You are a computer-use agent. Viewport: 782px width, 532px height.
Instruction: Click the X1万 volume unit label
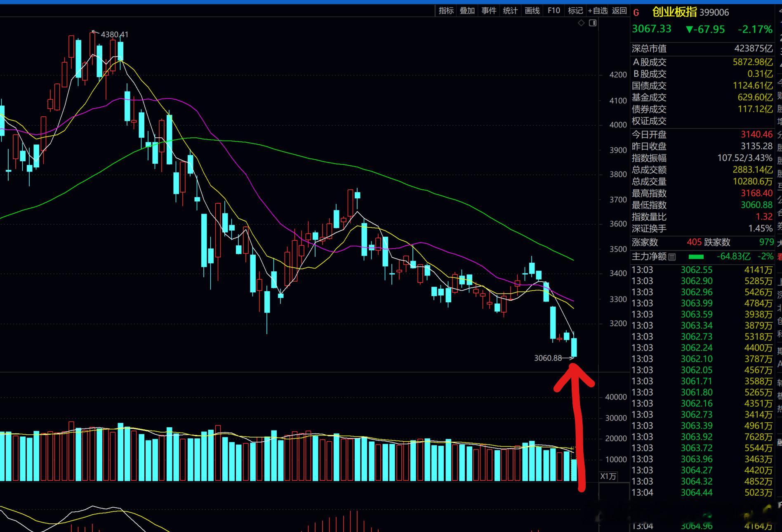(608, 476)
